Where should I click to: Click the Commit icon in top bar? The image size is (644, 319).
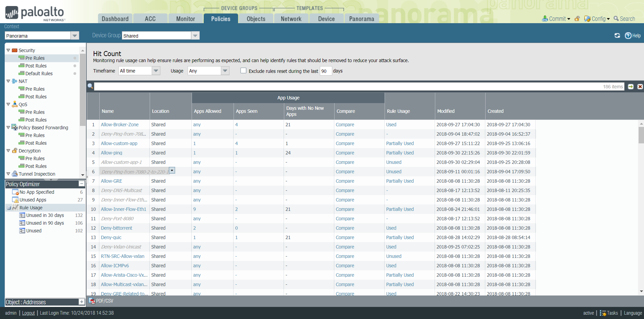coord(545,19)
